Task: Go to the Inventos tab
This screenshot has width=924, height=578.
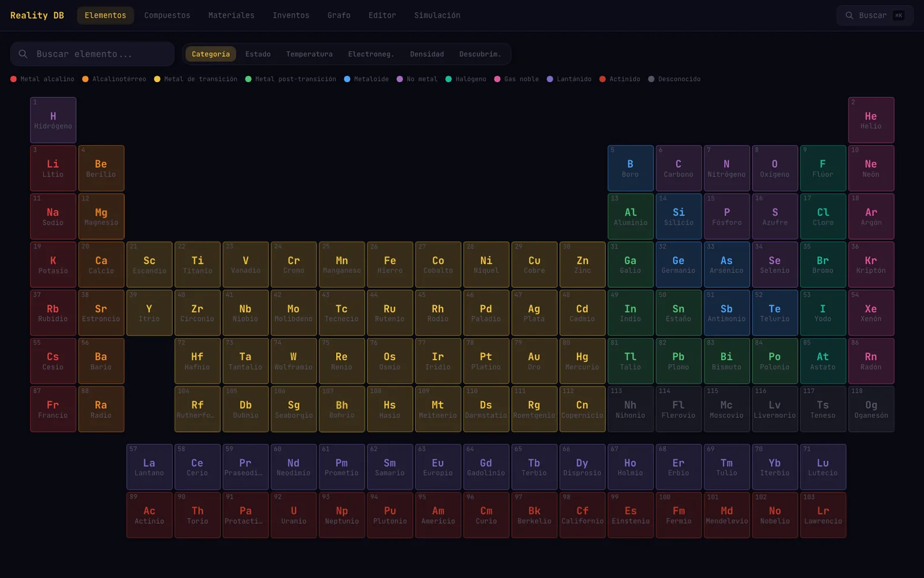Action: click(291, 16)
